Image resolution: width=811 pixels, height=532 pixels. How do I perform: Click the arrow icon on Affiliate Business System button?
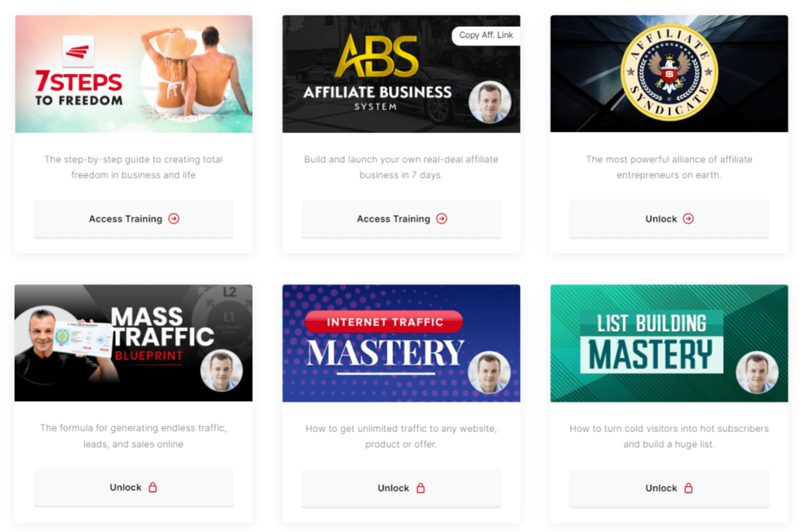[x=442, y=219]
